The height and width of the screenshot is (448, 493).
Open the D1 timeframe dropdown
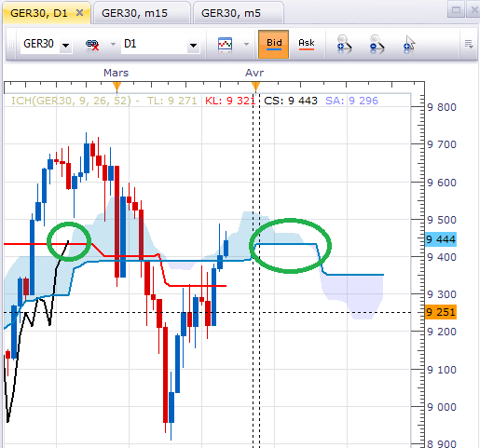click(x=193, y=46)
